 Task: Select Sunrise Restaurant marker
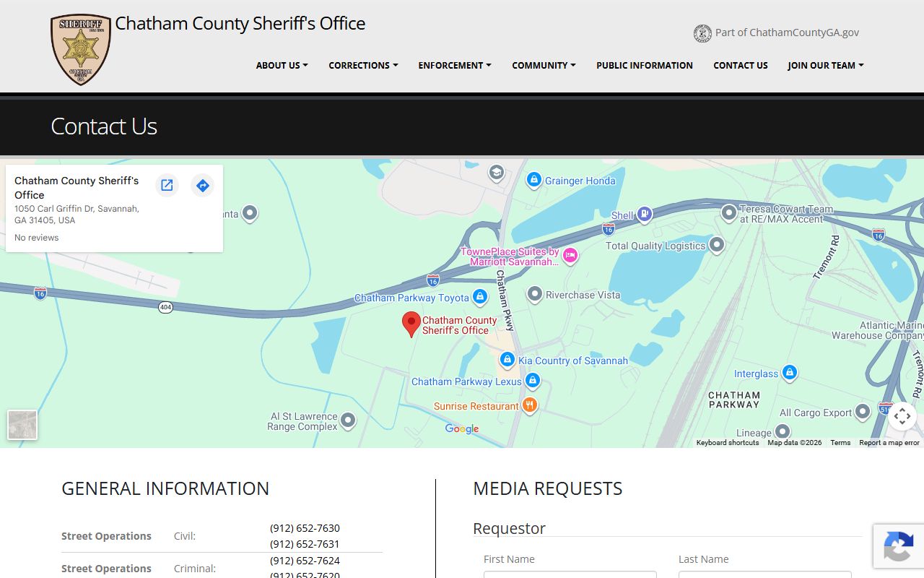click(529, 405)
